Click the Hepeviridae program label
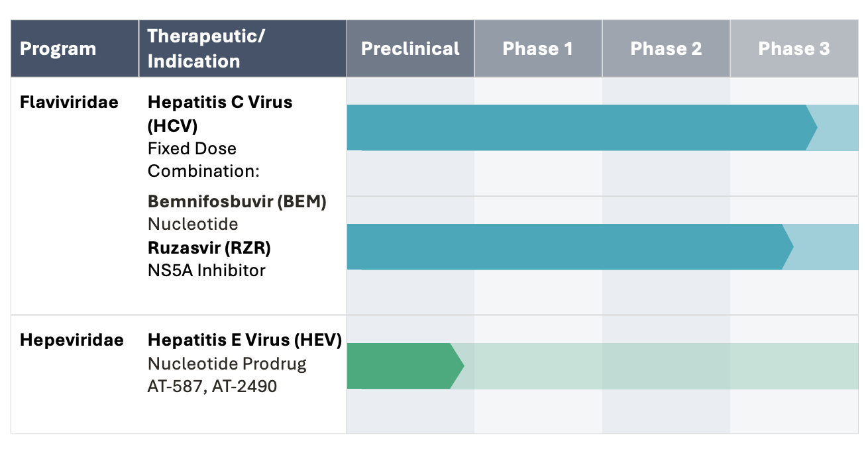This screenshot has width=868, height=457. pos(72,340)
